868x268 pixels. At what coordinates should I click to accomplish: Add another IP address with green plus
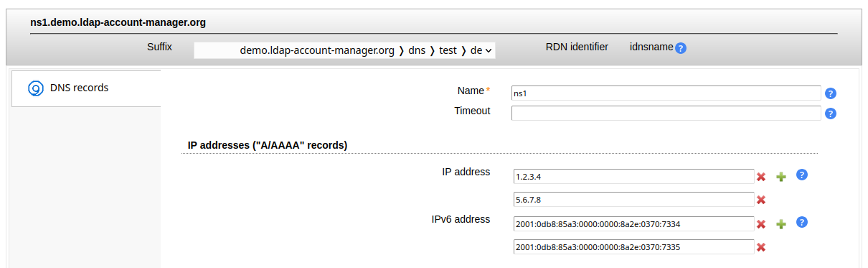[x=781, y=177]
